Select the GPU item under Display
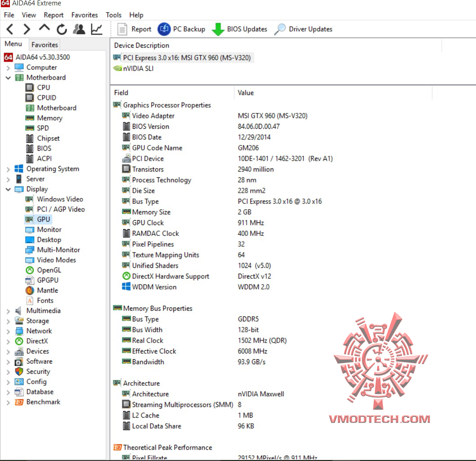476x461 pixels. click(38, 219)
